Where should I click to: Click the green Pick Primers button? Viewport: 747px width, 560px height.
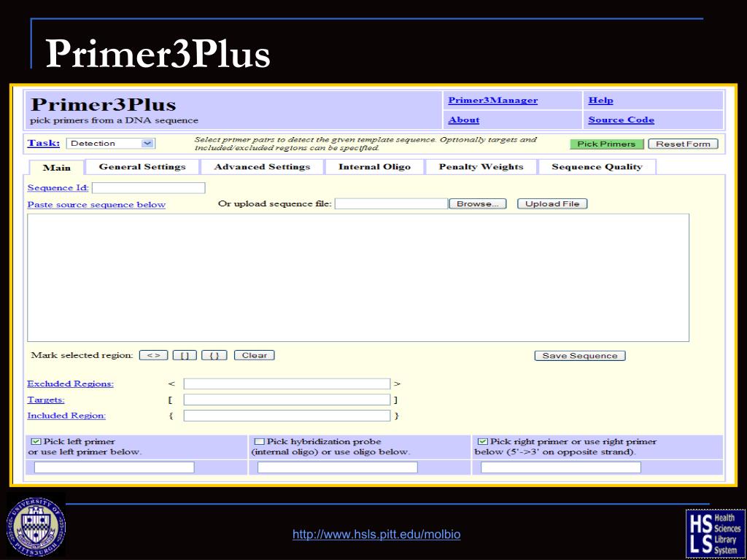(x=606, y=144)
